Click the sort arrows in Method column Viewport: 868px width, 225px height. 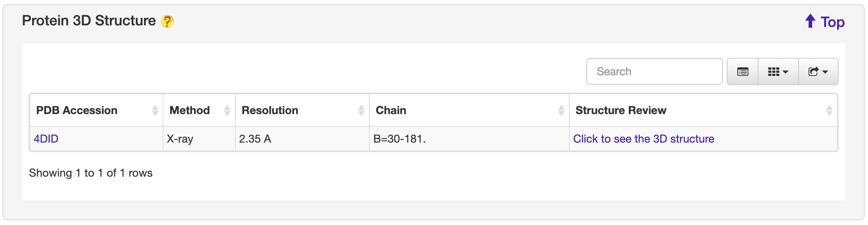click(x=227, y=111)
